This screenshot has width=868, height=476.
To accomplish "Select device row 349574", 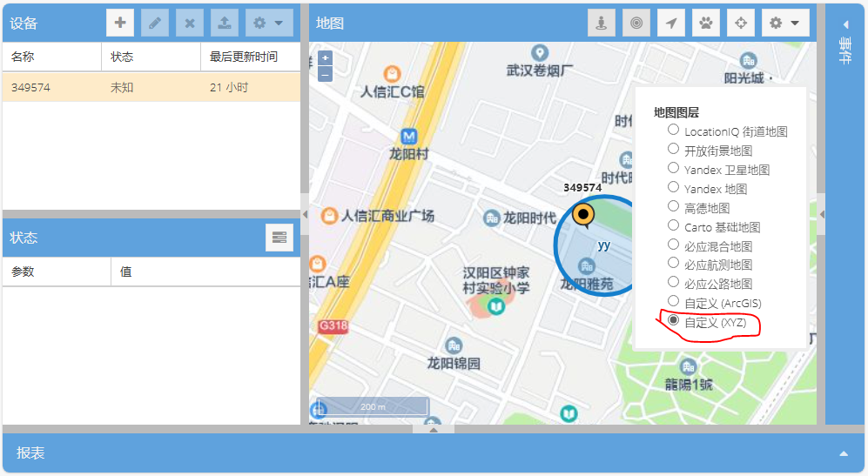I will coord(151,87).
